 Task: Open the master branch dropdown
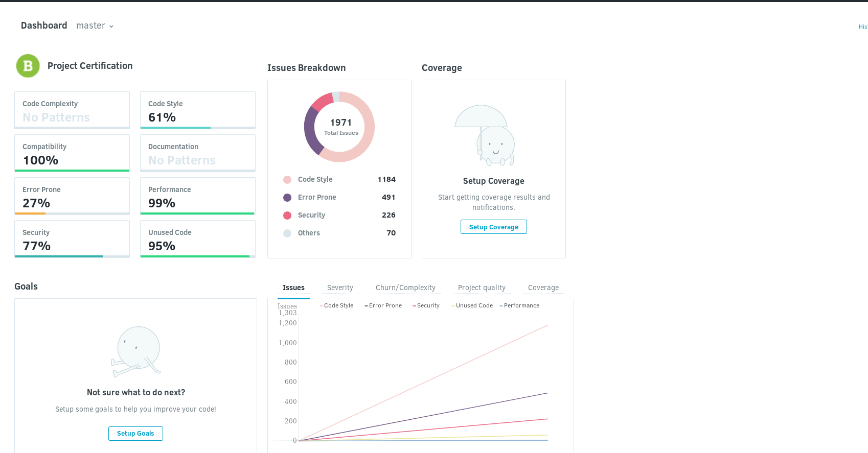(95, 26)
